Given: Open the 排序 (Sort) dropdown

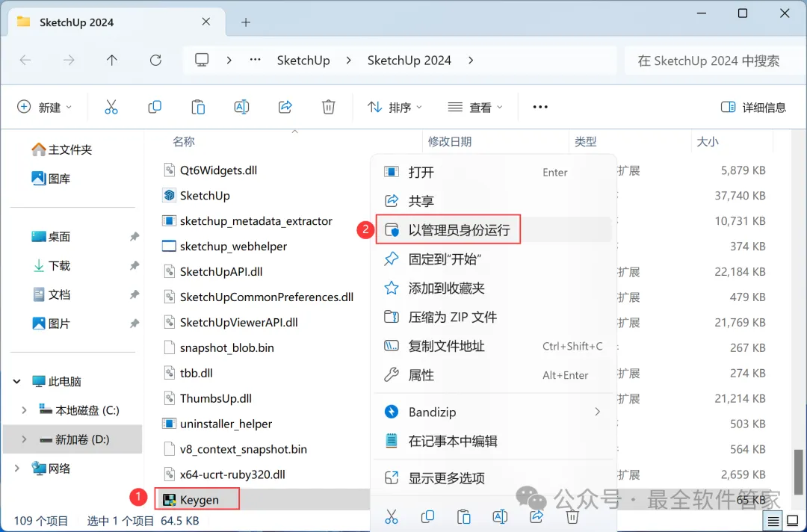Looking at the screenshot, I should click(395, 107).
